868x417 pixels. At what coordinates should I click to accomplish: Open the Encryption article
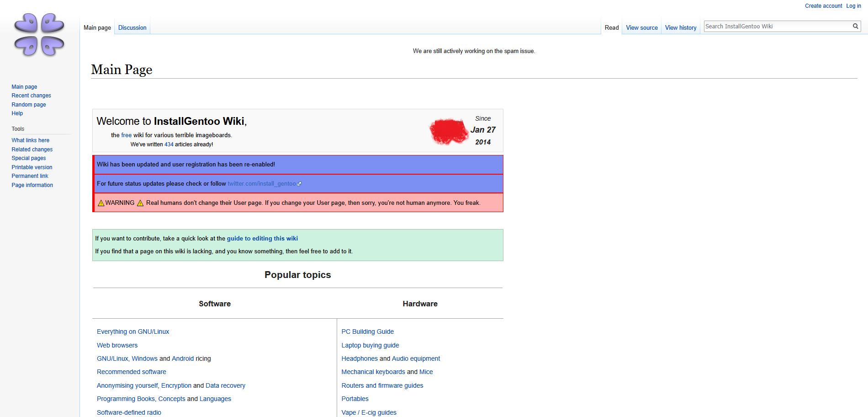tap(176, 385)
